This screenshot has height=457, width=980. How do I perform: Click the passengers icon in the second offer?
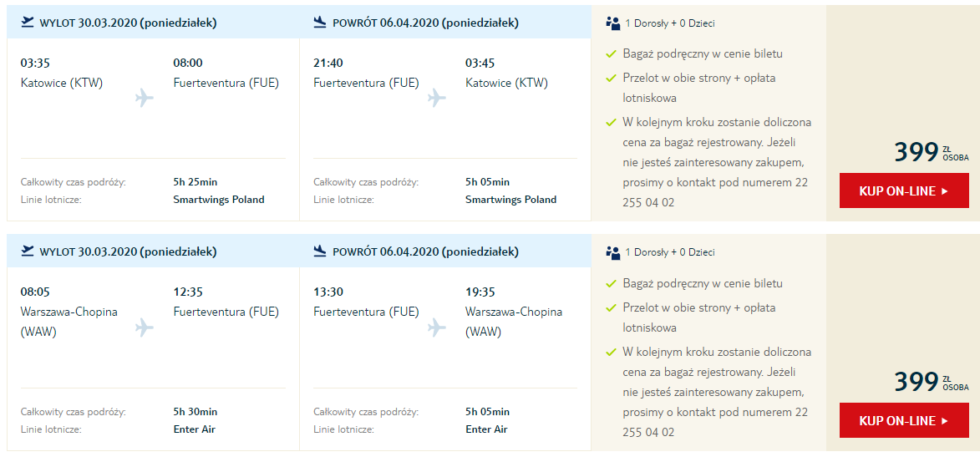(x=613, y=252)
